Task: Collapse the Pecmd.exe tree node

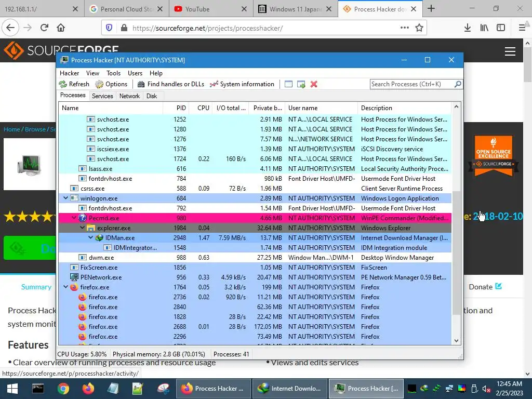Action: 74,218
